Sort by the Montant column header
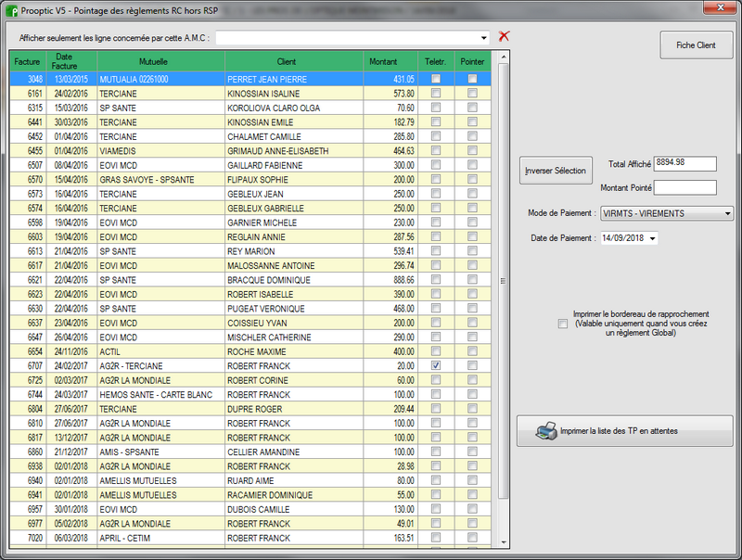 tap(390, 61)
